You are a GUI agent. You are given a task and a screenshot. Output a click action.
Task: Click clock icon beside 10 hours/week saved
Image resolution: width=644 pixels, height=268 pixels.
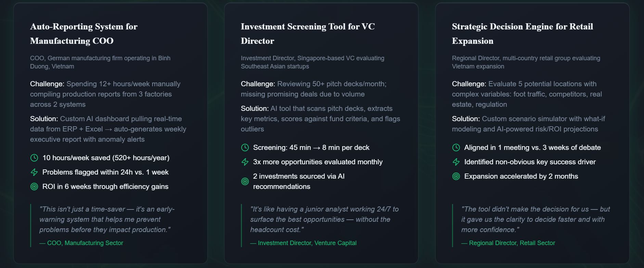pos(34,158)
